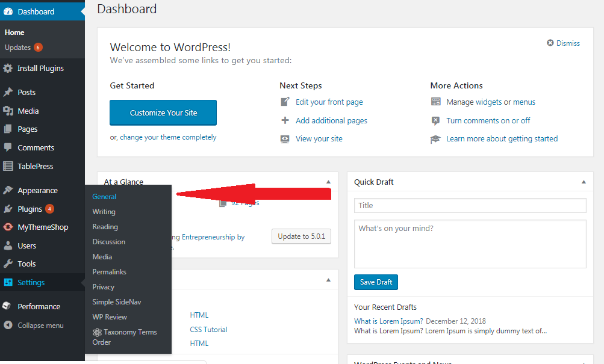Open Media settings submenu item
Viewport: 604px width, 364px height.
click(102, 257)
